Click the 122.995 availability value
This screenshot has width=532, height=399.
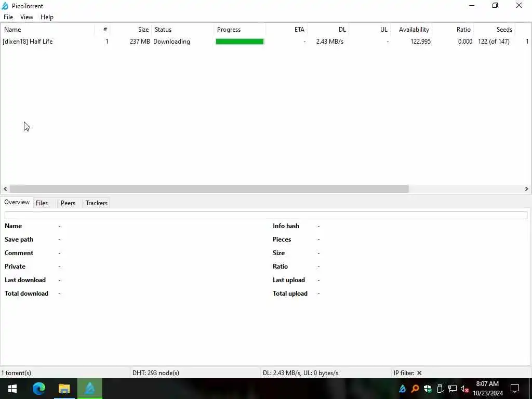coord(421,42)
